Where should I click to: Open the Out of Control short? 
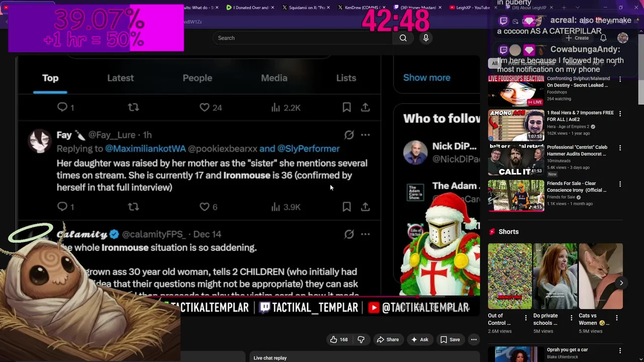tap(510, 276)
